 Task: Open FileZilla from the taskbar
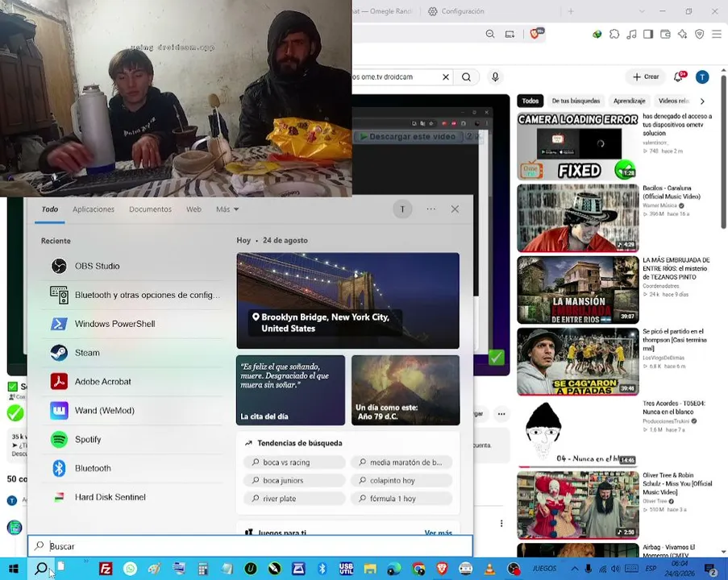coord(106,569)
